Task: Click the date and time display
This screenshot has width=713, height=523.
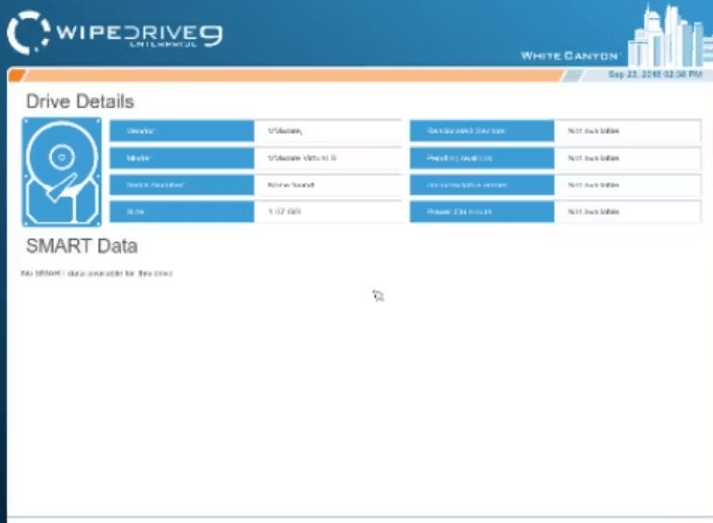Action: [x=657, y=75]
